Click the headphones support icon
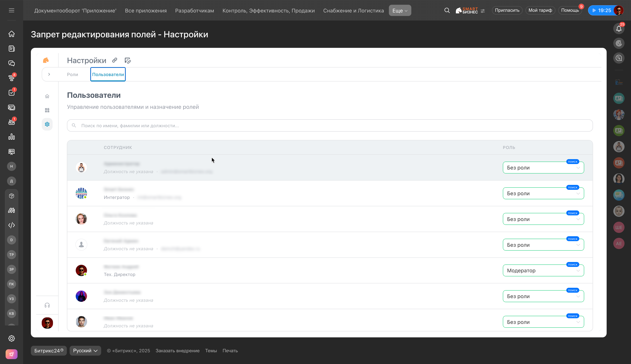This screenshot has height=364, width=631. [x=47, y=305]
